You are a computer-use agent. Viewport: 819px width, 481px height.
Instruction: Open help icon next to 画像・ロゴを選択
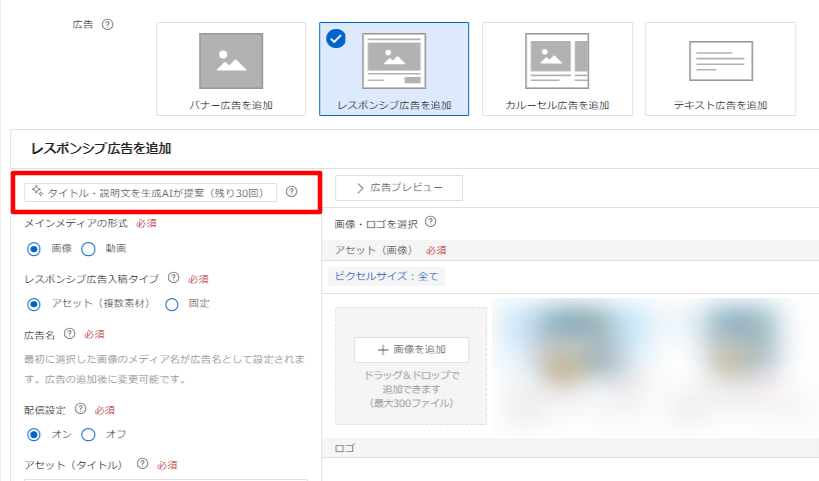coord(431,223)
